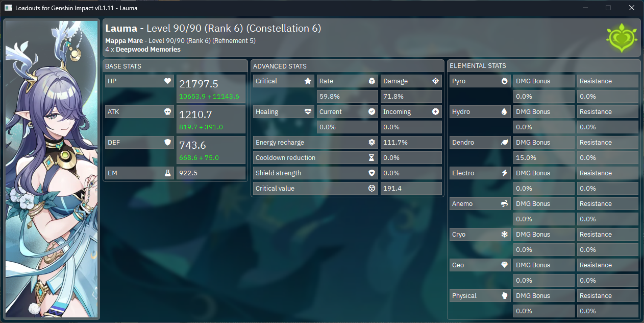Click the skull icon next to ATK

click(167, 112)
